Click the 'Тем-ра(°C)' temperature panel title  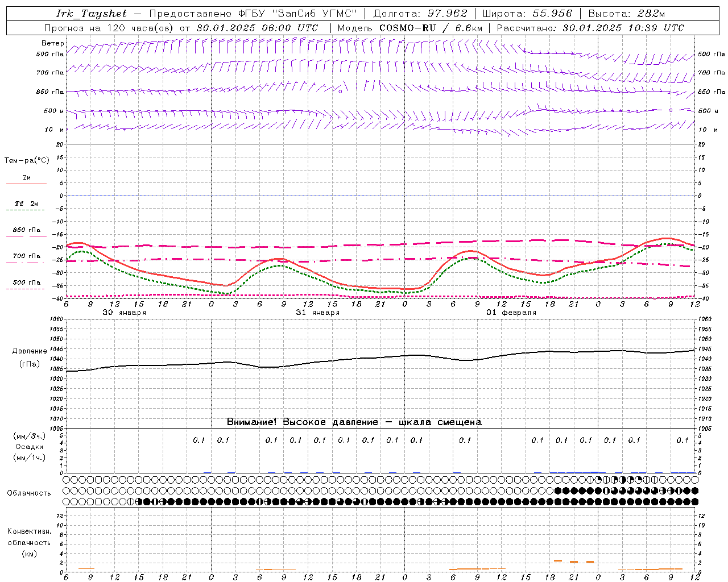tap(27, 161)
